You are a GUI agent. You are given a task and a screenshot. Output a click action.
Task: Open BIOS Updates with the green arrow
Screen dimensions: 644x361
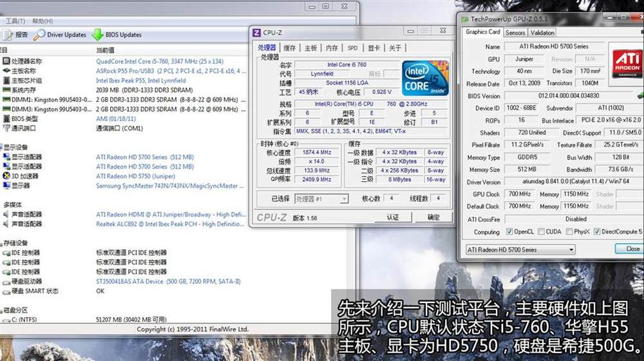pyautogui.click(x=117, y=35)
